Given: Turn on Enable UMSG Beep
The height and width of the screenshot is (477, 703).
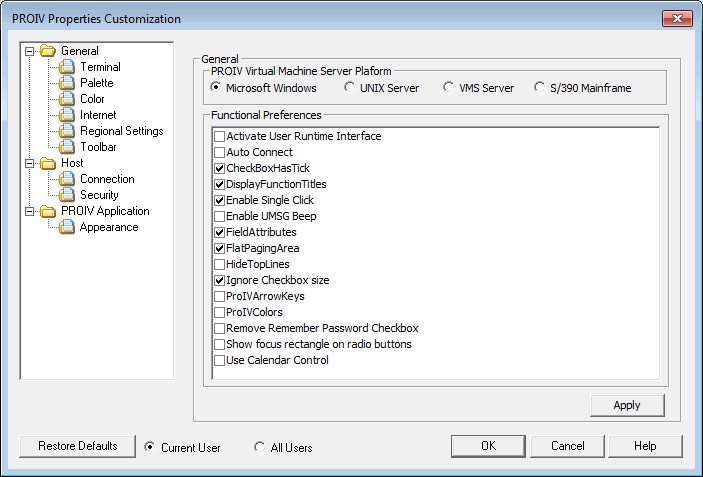Looking at the screenshot, I should [219, 217].
